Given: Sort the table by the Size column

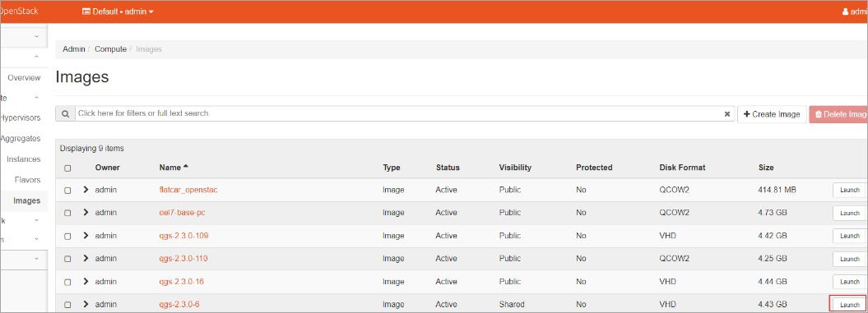Looking at the screenshot, I should click(x=766, y=168).
